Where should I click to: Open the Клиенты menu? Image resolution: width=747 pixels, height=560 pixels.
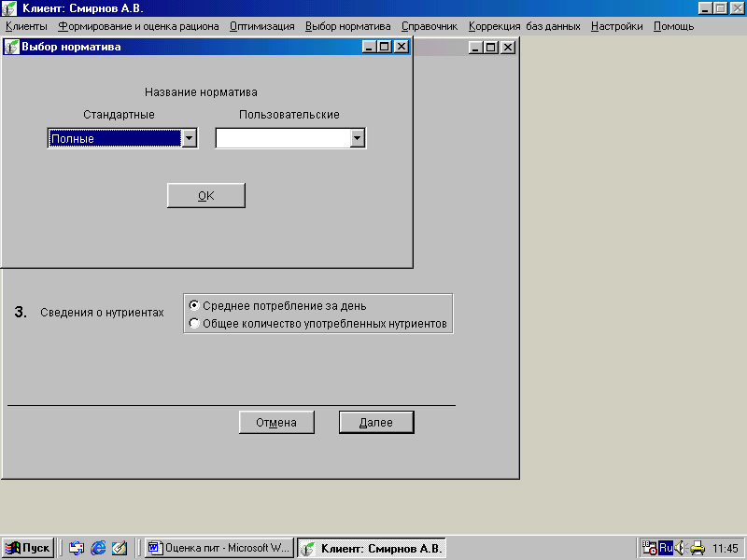pyautogui.click(x=26, y=27)
